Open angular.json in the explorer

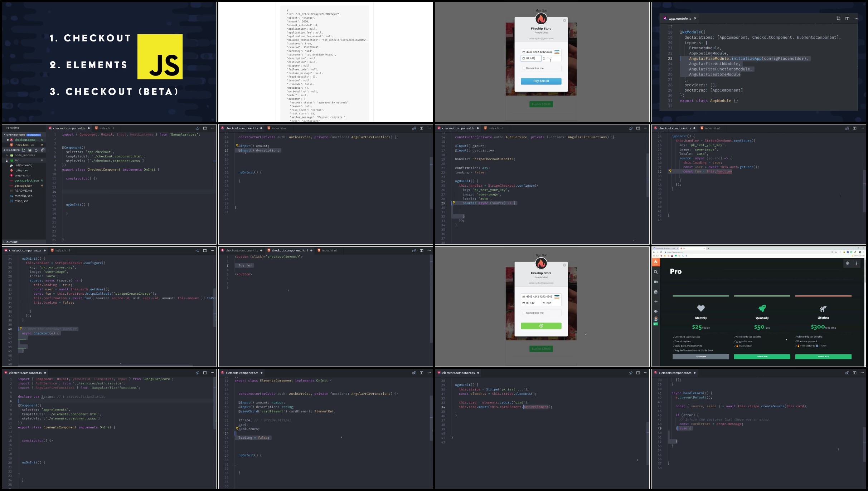coord(23,176)
